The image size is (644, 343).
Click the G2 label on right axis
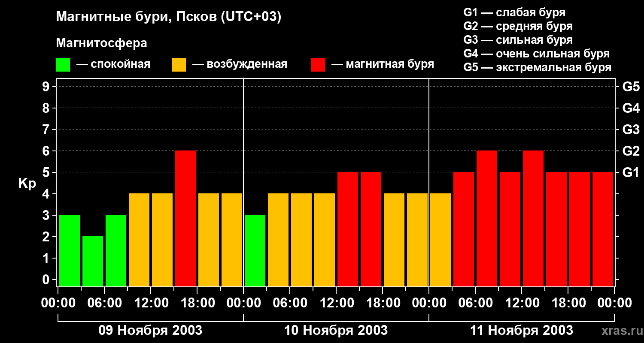click(x=631, y=151)
